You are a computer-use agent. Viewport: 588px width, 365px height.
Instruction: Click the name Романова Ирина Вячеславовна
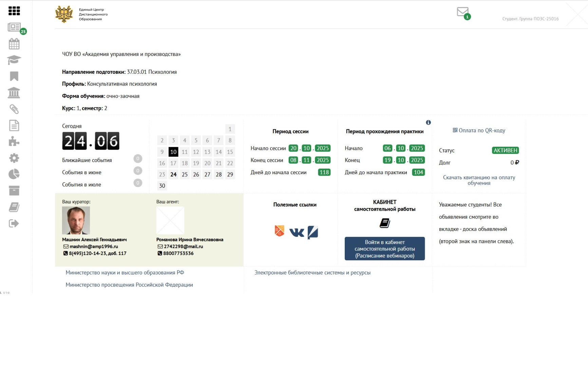tap(190, 240)
